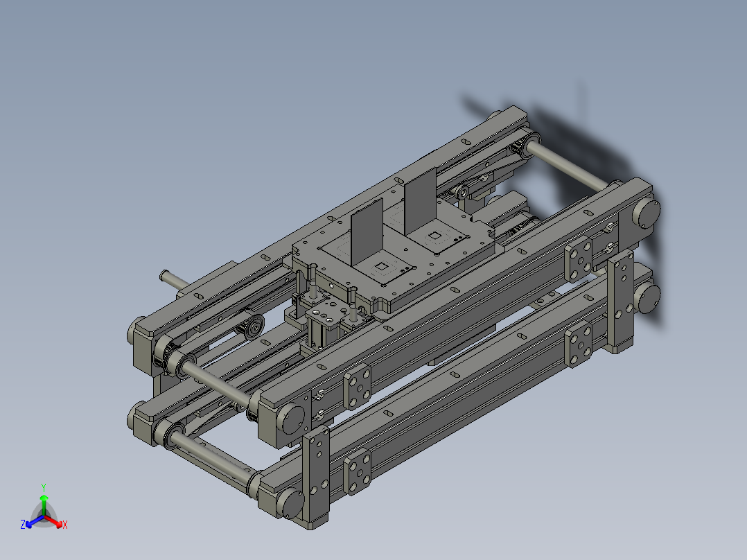Select the shaft stub protruding at the far left
This screenshot has height=560, width=747.
pyautogui.click(x=173, y=279)
